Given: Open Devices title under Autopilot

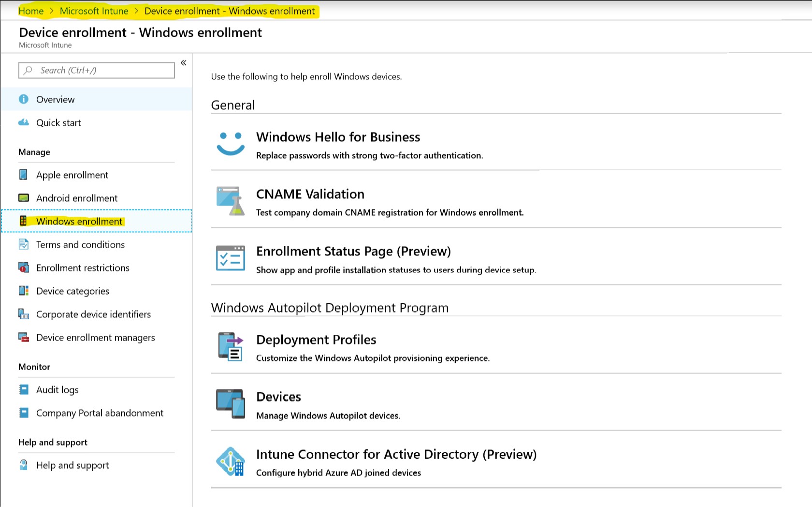Looking at the screenshot, I should [278, 397].
